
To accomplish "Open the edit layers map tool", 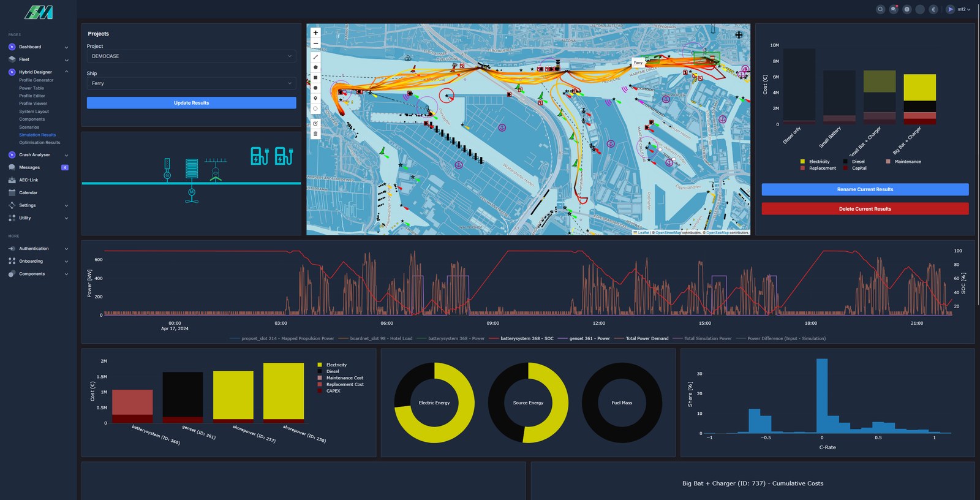I will [315, 123].
